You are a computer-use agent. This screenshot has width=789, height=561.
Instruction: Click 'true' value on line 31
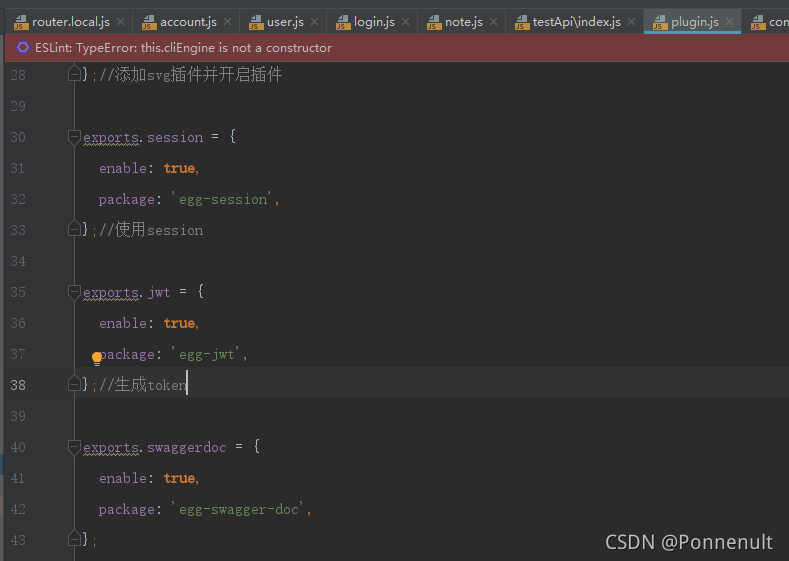click(180, 168)
